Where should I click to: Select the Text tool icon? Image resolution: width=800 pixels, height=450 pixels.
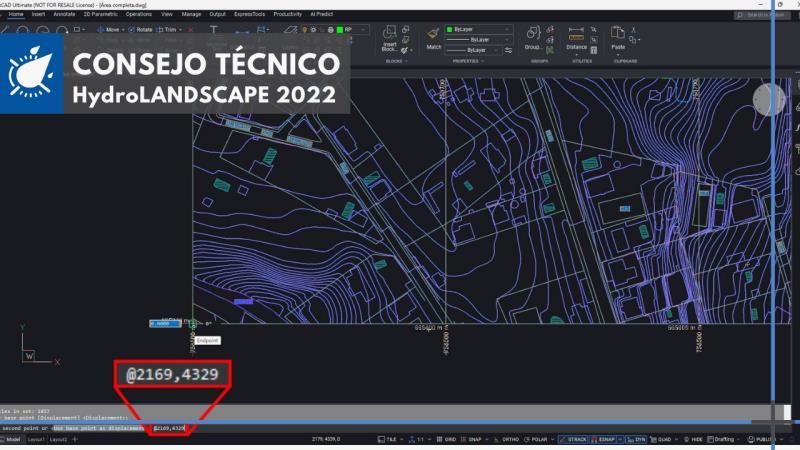point(214,30)
